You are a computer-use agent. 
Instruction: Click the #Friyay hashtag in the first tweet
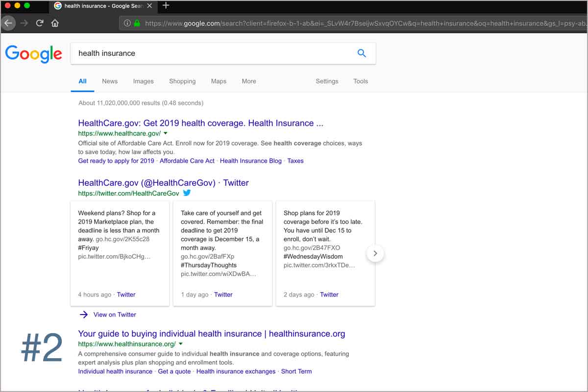(89, 248)
